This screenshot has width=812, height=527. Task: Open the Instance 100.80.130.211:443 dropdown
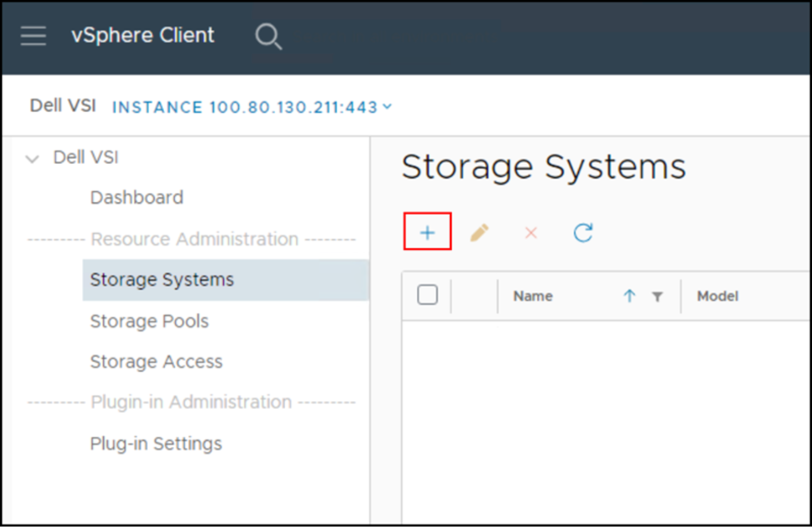[252, 107]
